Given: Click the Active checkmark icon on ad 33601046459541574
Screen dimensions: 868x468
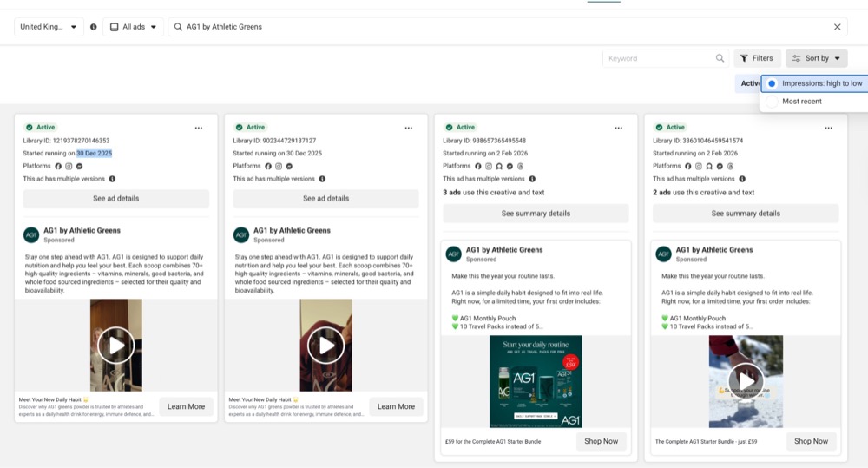Looking at the screenshot, I should (660, 128).
